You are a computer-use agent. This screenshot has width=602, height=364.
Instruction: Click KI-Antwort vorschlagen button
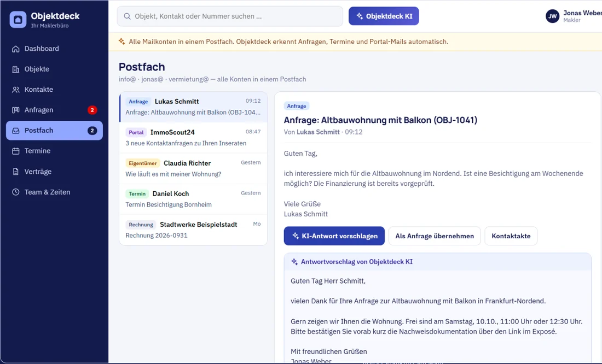pyautogui.click(x=334, y=236)
